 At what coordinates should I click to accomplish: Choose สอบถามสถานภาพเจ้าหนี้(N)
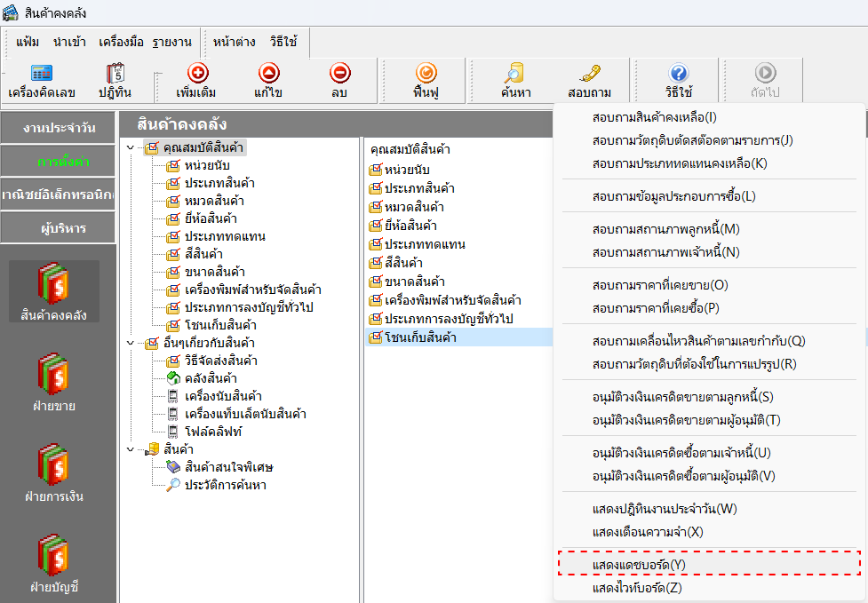click(709, 252)
